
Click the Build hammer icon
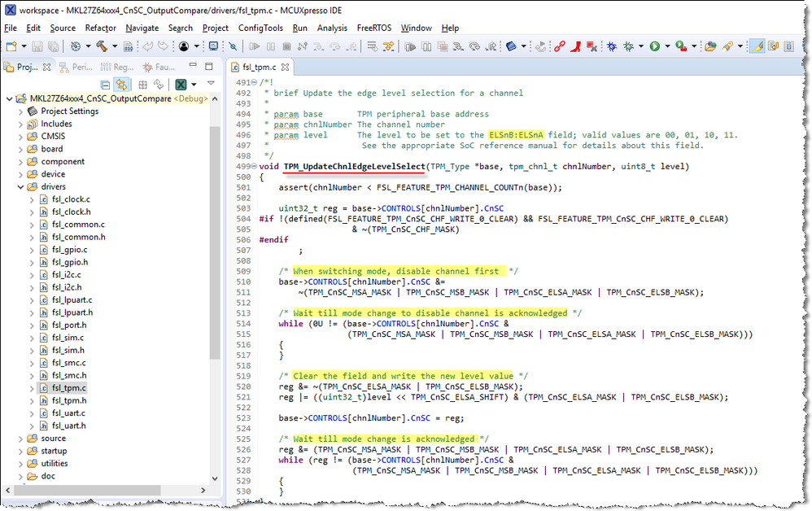click(103, 46)
